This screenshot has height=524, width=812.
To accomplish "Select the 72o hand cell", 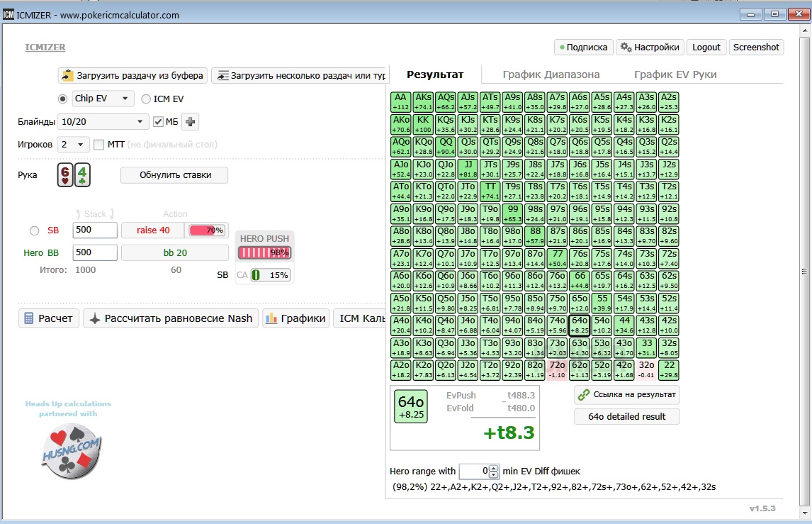I will click(557, 370).
